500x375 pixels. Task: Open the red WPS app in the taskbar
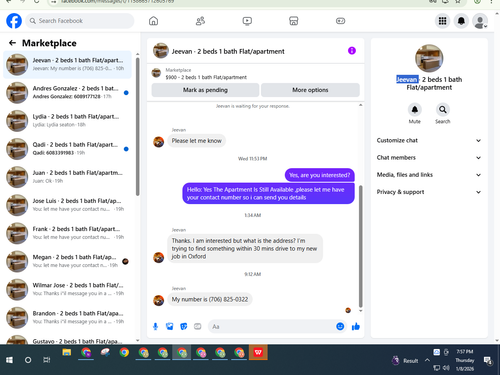(x=258, y=353)
